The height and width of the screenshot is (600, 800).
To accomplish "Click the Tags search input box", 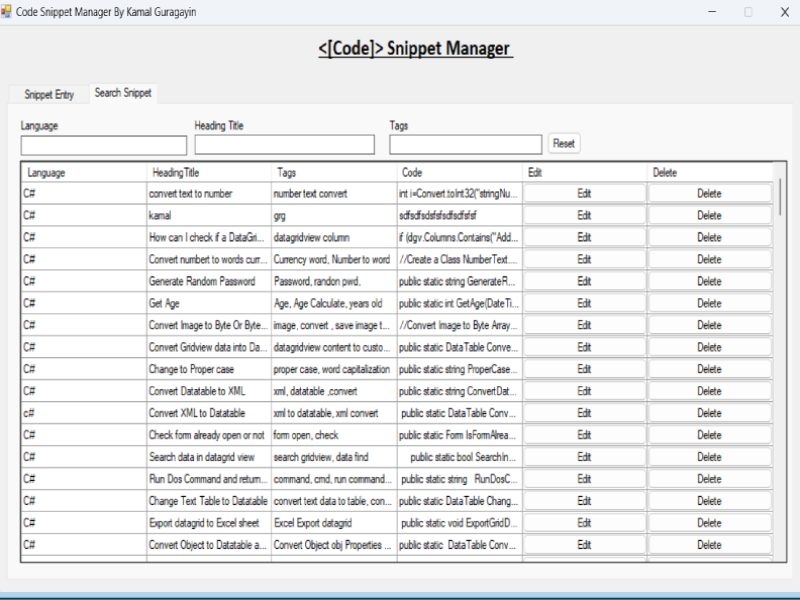I will 465,145.
